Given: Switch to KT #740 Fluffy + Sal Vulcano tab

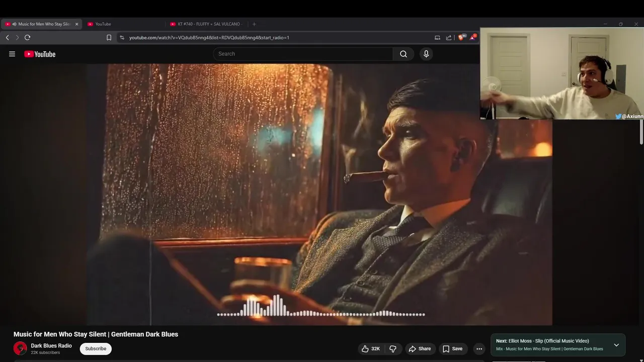Looking at the screenshot, I should pyautogui.click(x=208, y=24).
